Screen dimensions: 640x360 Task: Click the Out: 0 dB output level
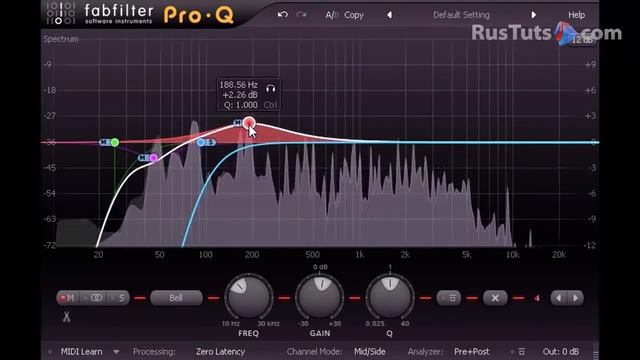pyautogui.click(x=560, y=351)
